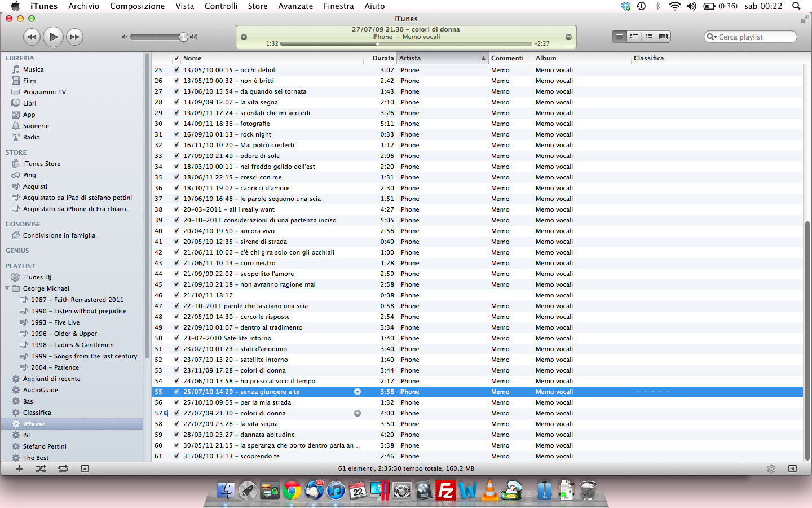The image size is (812, 508).
Task: Open Condivisione in famiglia
Action: click(x=59, y=235)
